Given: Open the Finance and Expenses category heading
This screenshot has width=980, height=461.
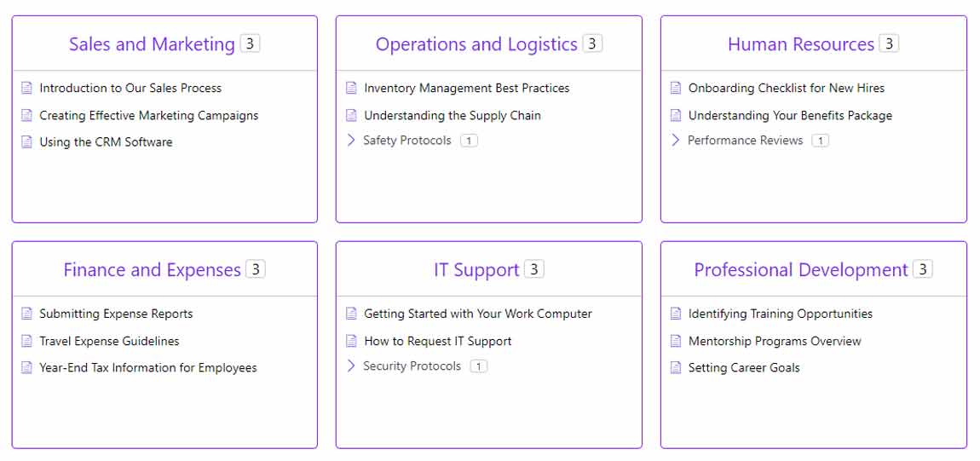Looking at the screenshot, I should tap(152, 270).
